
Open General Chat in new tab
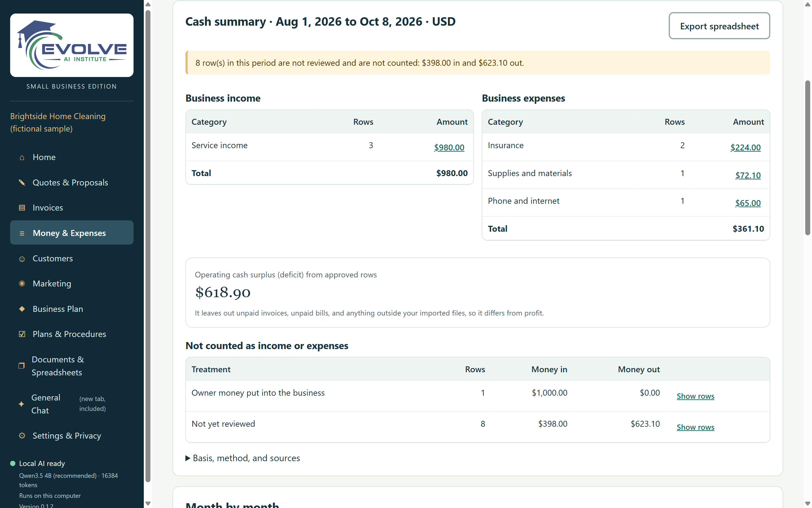pos(72,404)
